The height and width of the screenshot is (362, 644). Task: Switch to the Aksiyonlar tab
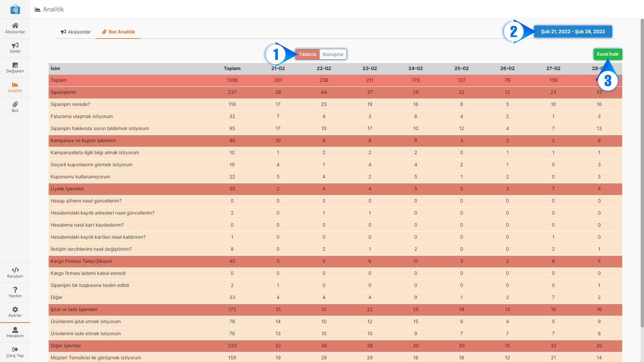[76, 32]
